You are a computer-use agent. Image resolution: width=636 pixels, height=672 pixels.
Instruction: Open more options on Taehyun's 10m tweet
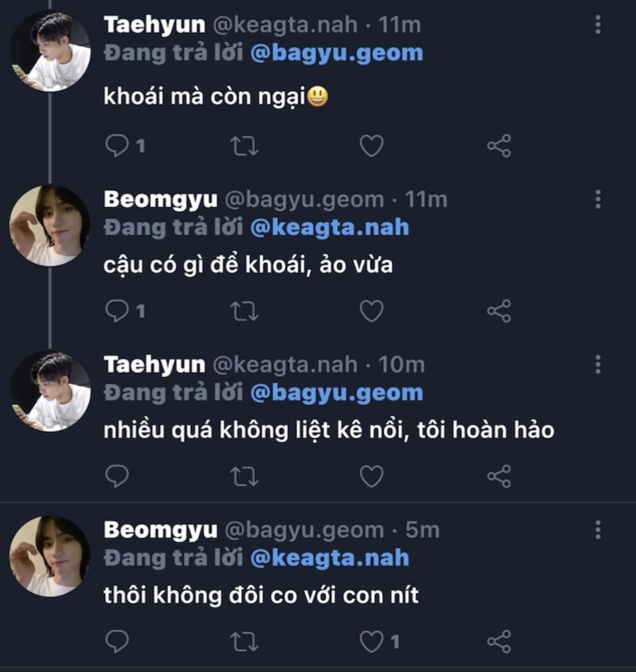point(598,365)
